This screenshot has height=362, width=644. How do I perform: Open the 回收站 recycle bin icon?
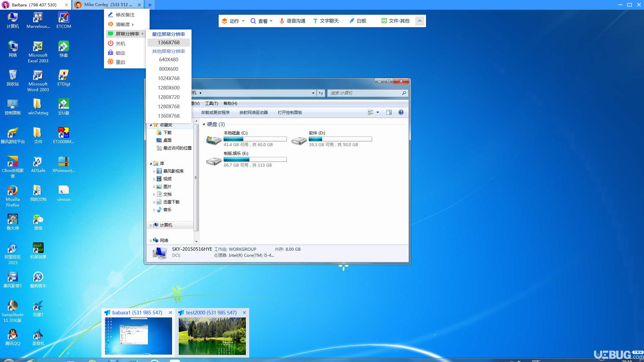(13, 78)
